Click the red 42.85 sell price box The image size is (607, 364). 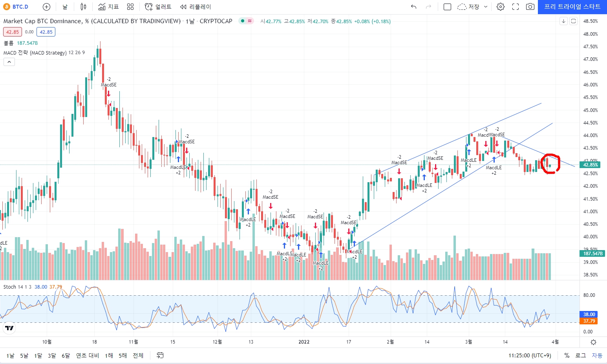(13, 32)
